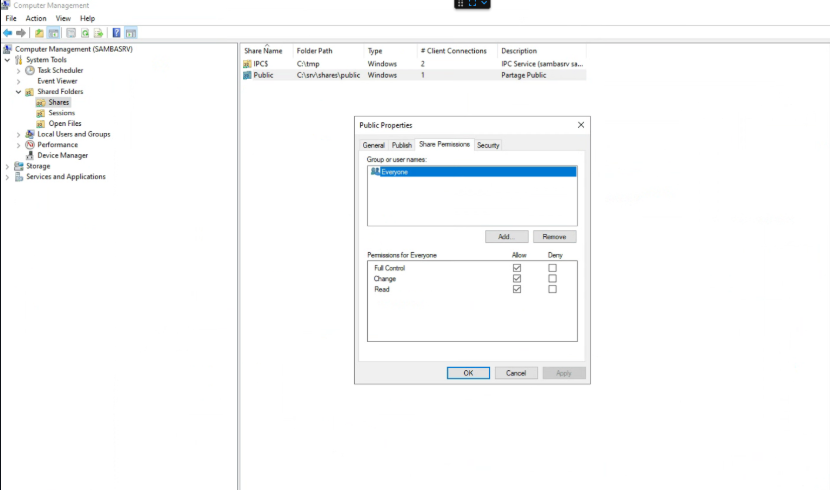Uncheck Allow for Full Control
830x490 pixels.
[x=517, y=268]
